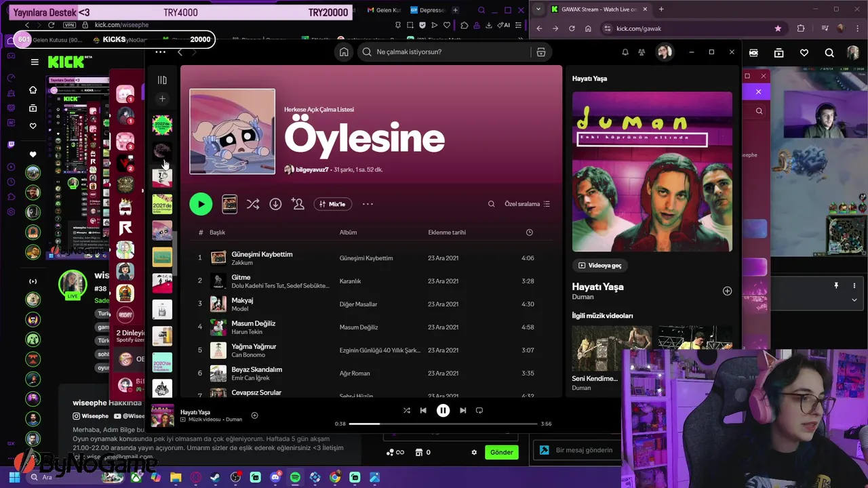Open a new Chrome tab

click(661, 9)
